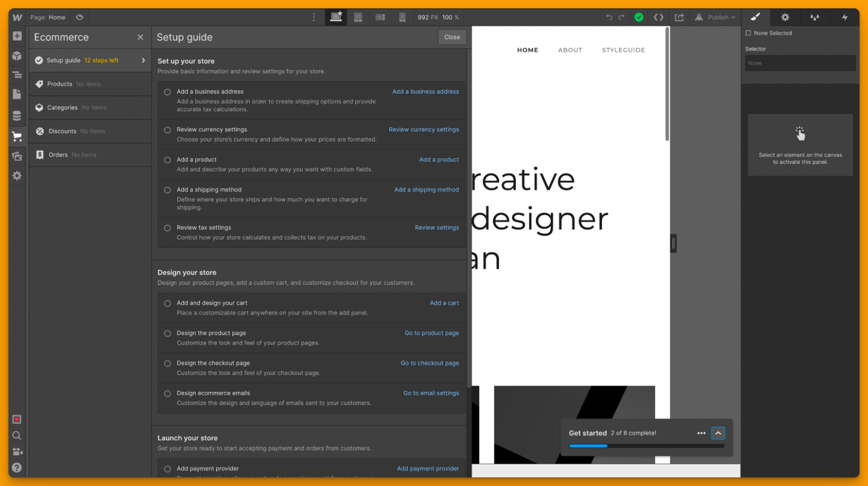Open the Pages panel
Viewport: 868px width, 486px height.
click(x=17, y=94)
